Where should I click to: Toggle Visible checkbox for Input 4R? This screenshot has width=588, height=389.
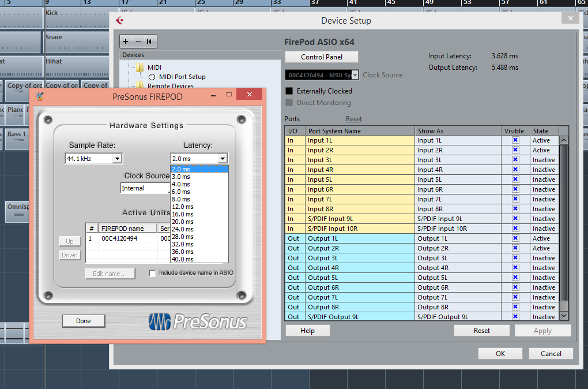point(515,169)
